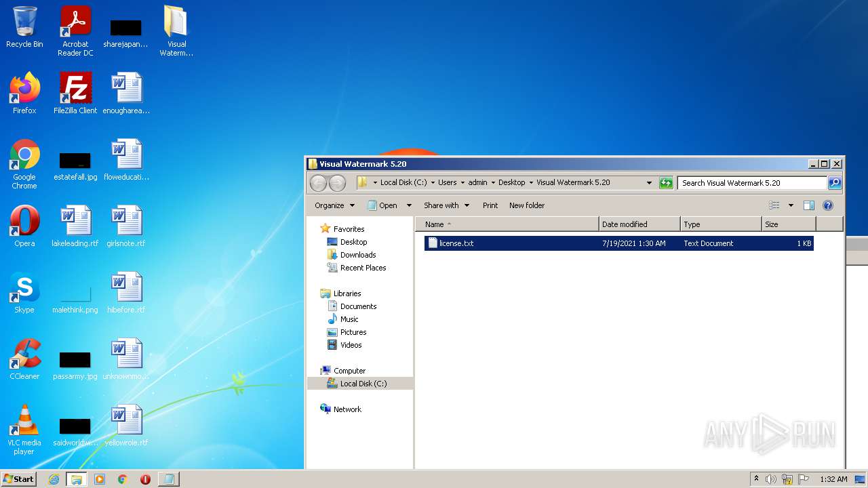The image size is (868, 488).
Task: Select hibefore.rtf desktop file
Action: 126,293
